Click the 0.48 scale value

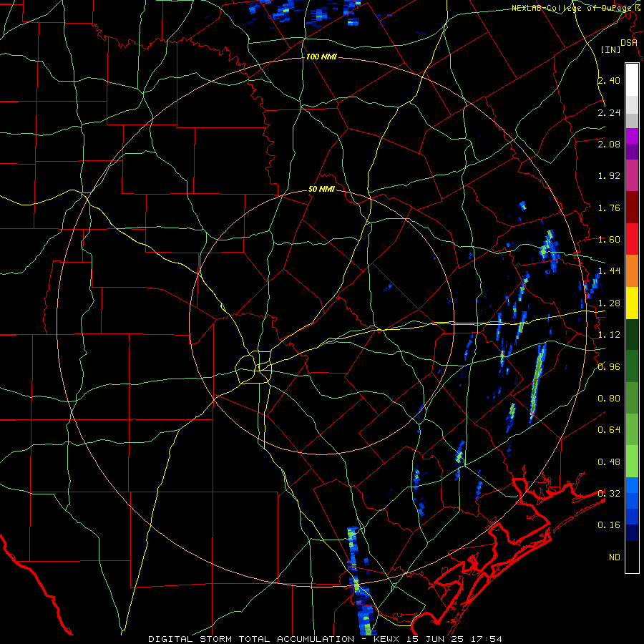click(609, 462)
